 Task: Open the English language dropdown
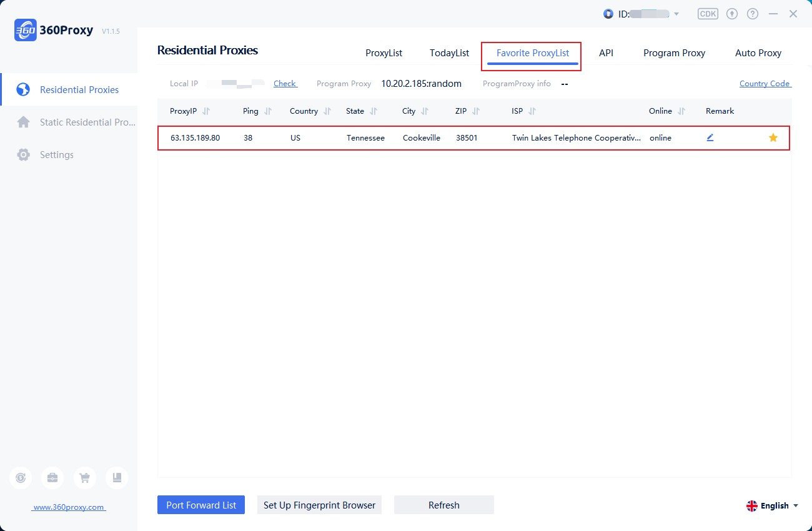pos(773,506)
